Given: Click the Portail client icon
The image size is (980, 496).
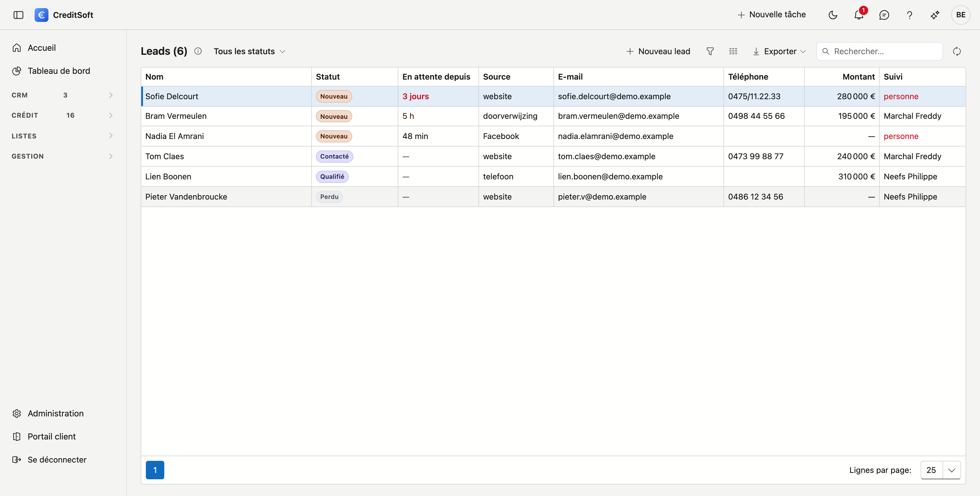Looking at the screenshot, I should [17, 436].
